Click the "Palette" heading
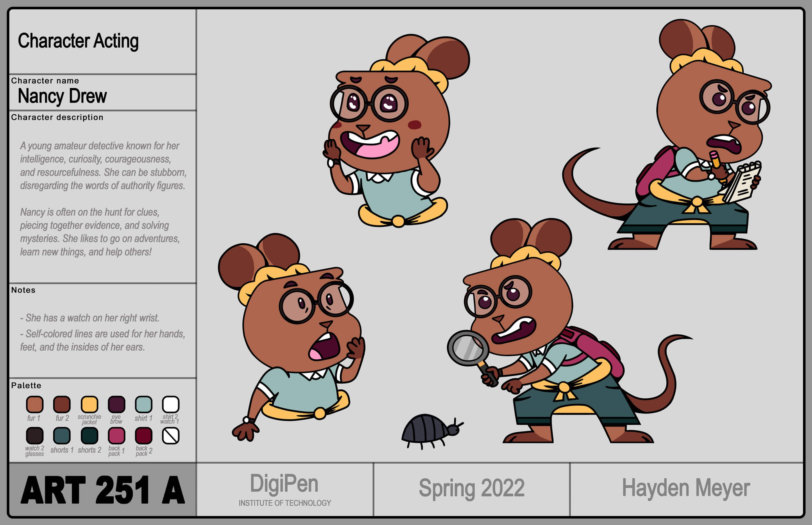The height and width of the screenshot is (525, 812). point(26,386)
